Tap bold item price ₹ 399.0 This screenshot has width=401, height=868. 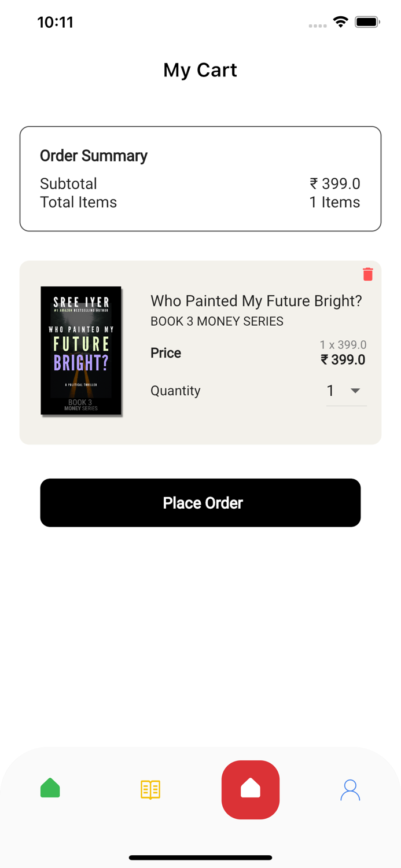[343, 360]
